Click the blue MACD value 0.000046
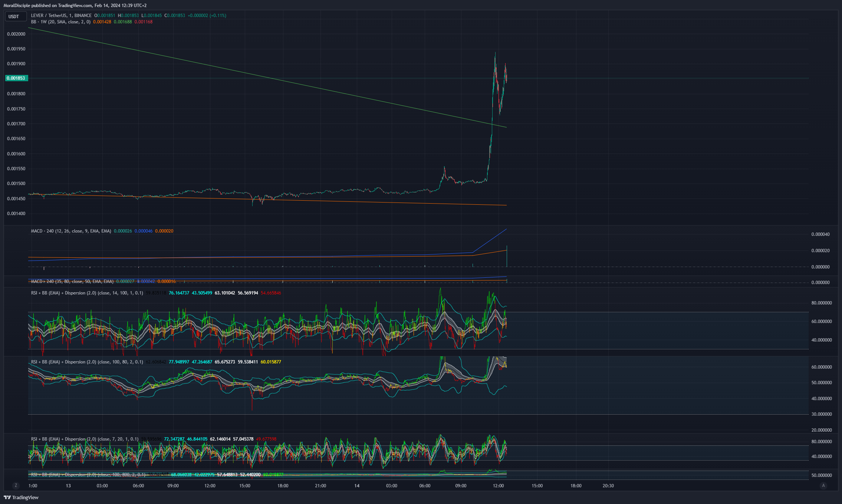 pos(144,231)
